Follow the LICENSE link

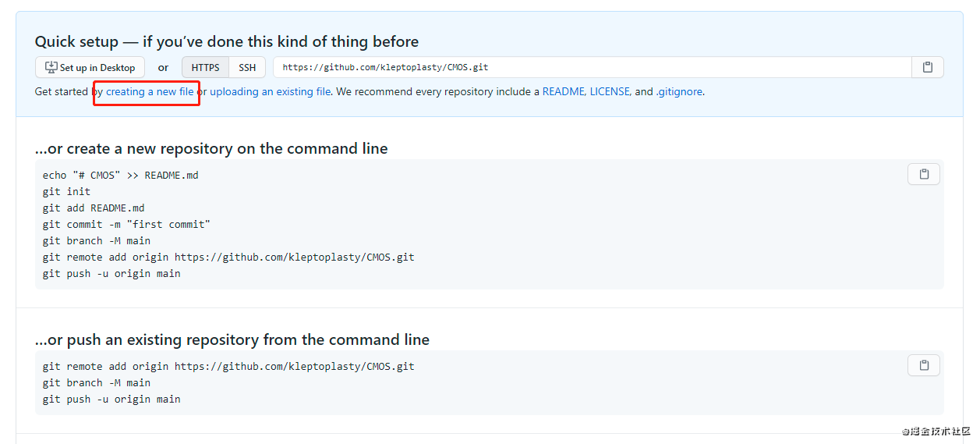pos(609,92)
